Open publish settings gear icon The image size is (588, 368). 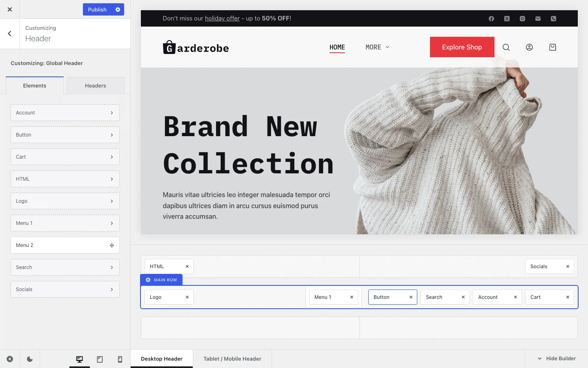click(118, 9)
